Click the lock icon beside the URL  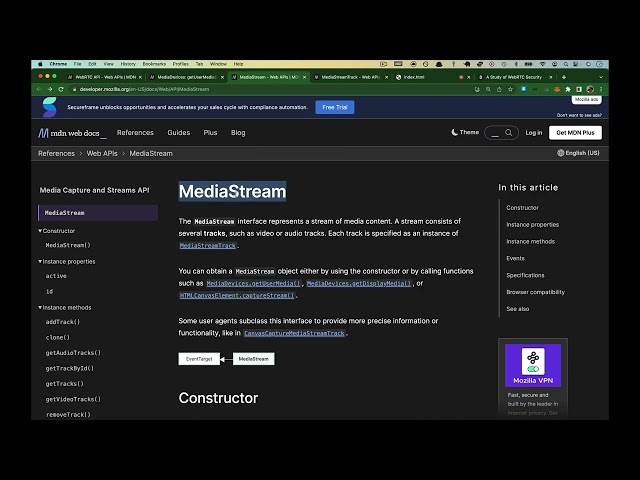click(74, 89)
